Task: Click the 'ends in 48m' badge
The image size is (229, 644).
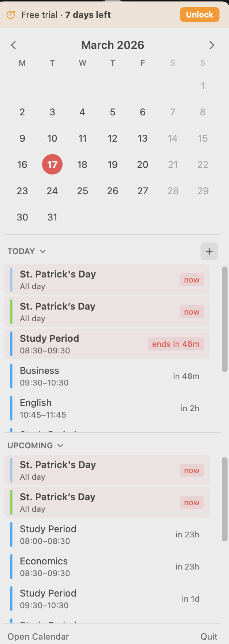Action: click(176, 344)
